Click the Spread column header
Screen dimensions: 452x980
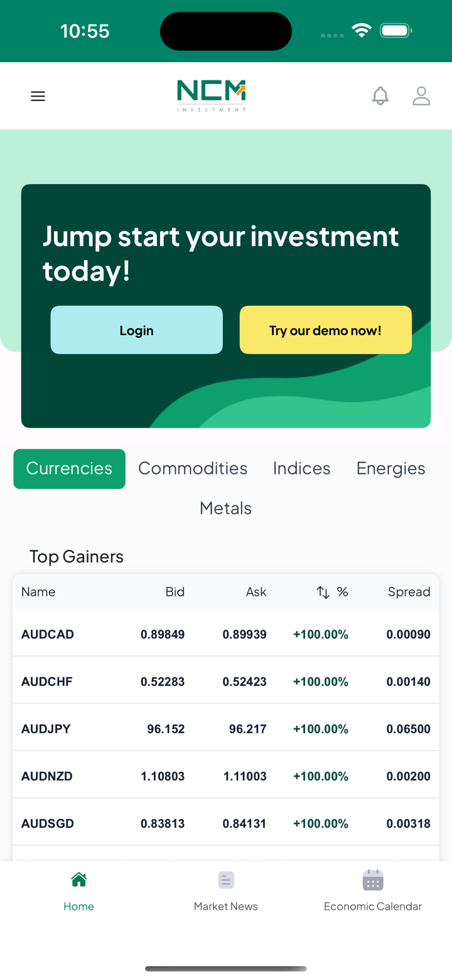tap(409, 592)
